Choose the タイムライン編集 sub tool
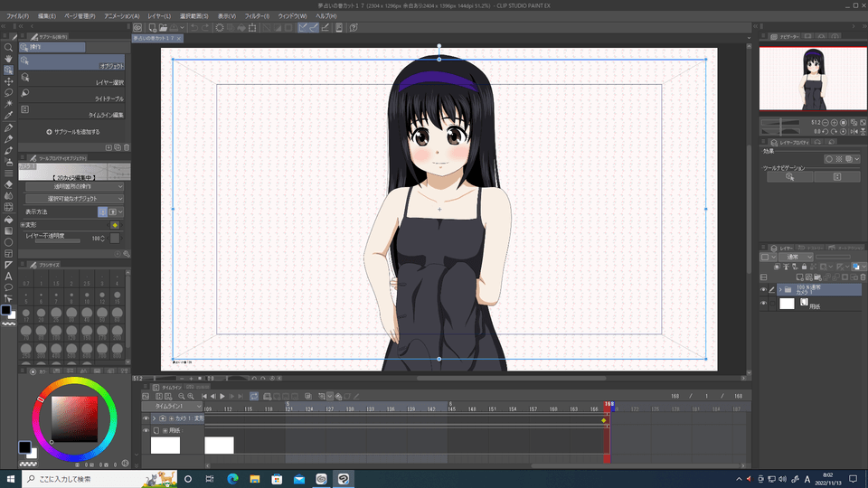This screenshot has width=868, height=488. 72,110
